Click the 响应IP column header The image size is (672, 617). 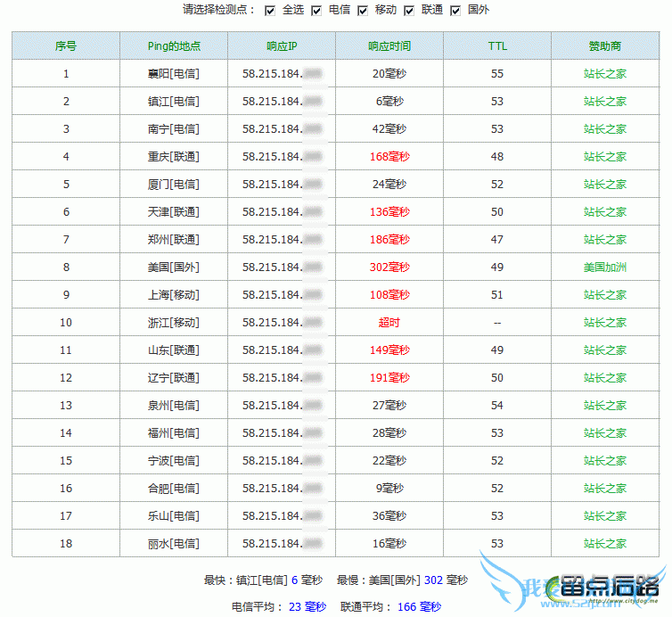pyautogui.click(x=282, y=45)
